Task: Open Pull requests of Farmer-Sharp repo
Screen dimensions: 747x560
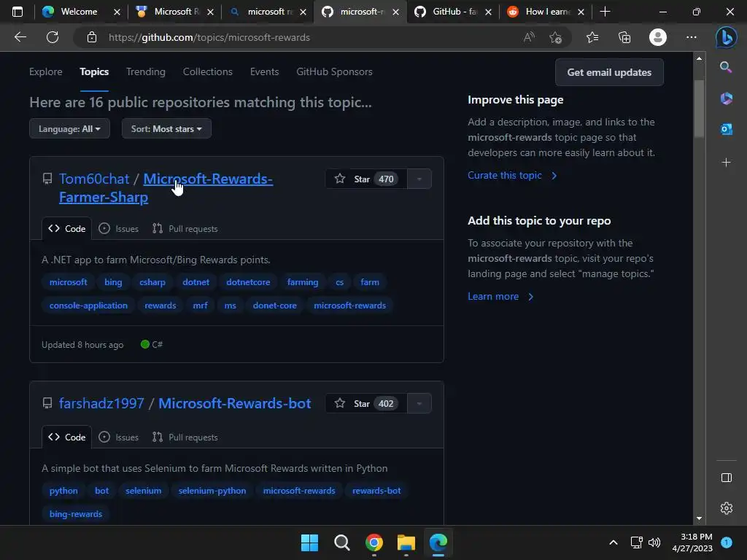Action: (185, 228)
